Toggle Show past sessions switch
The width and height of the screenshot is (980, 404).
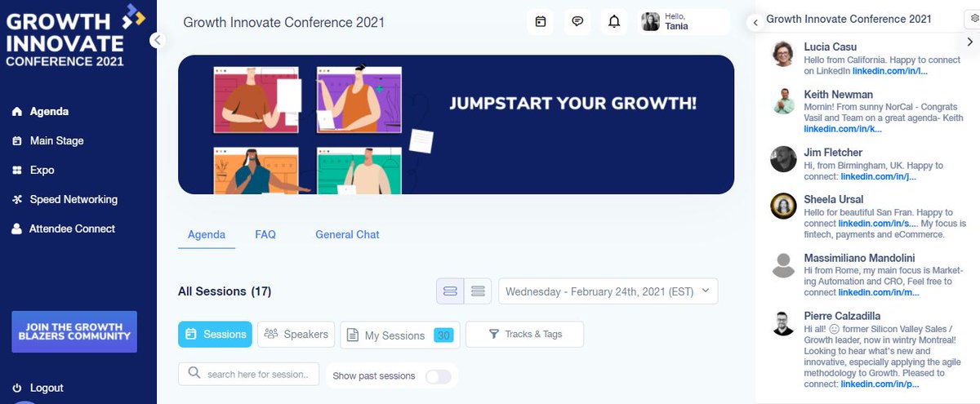coord(438,376)
